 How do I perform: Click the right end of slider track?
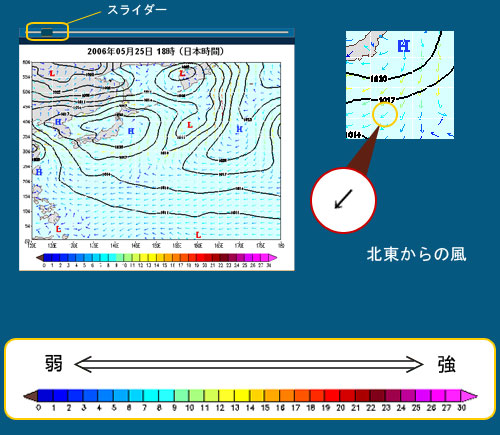point(286,32)
